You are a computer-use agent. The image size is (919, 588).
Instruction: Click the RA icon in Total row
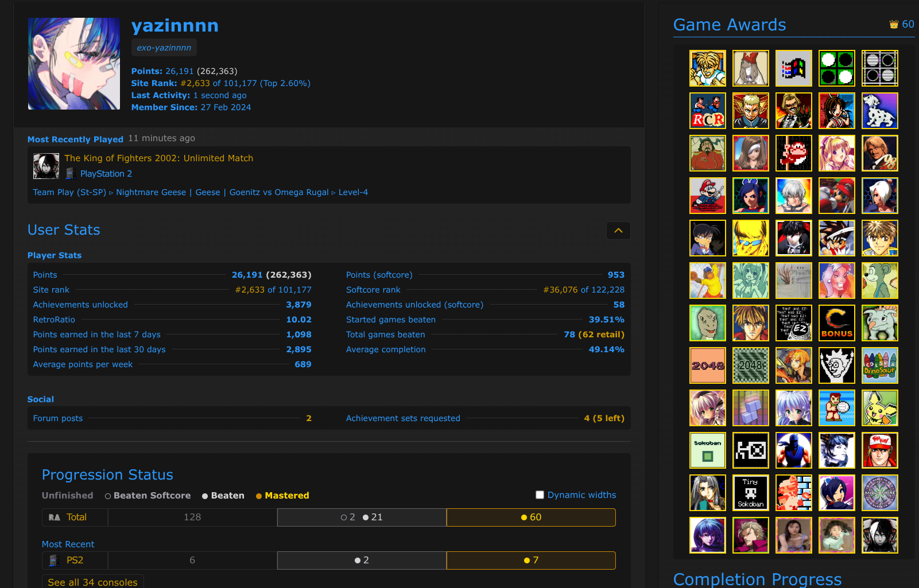[x=55, y=517]
